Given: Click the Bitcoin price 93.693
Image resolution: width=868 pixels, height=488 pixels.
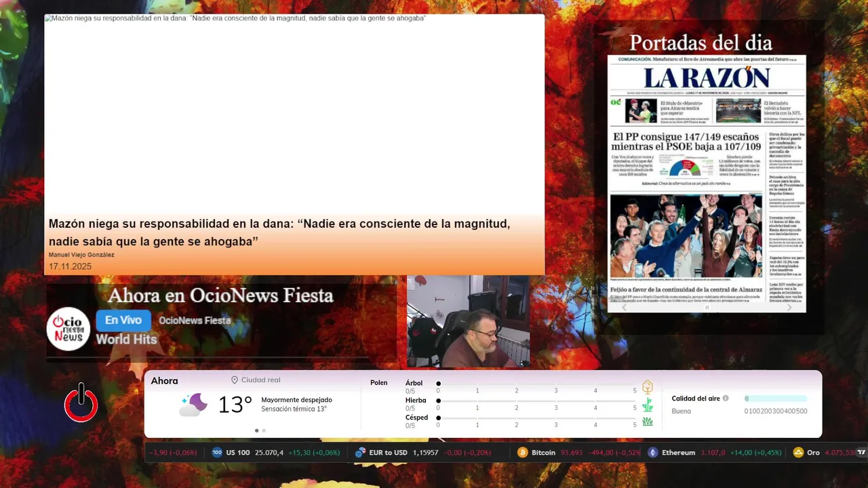Looking at the screenshot, I should tap(572, 453).
